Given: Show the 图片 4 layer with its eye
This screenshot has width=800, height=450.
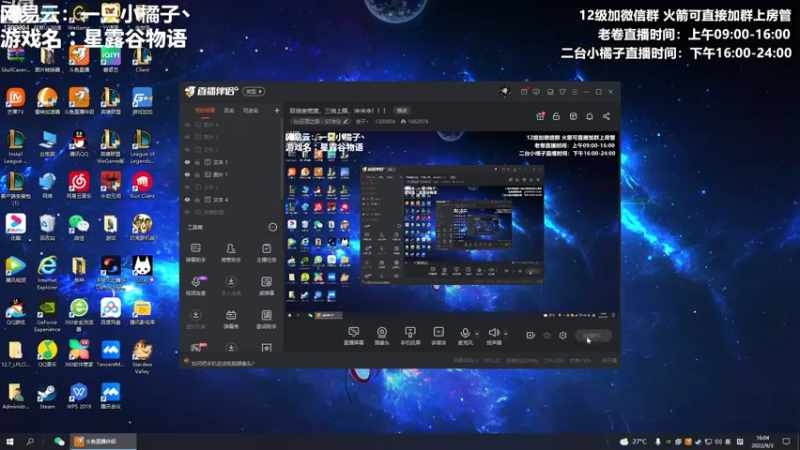Looking at the screenshot, I should (187, 124).
